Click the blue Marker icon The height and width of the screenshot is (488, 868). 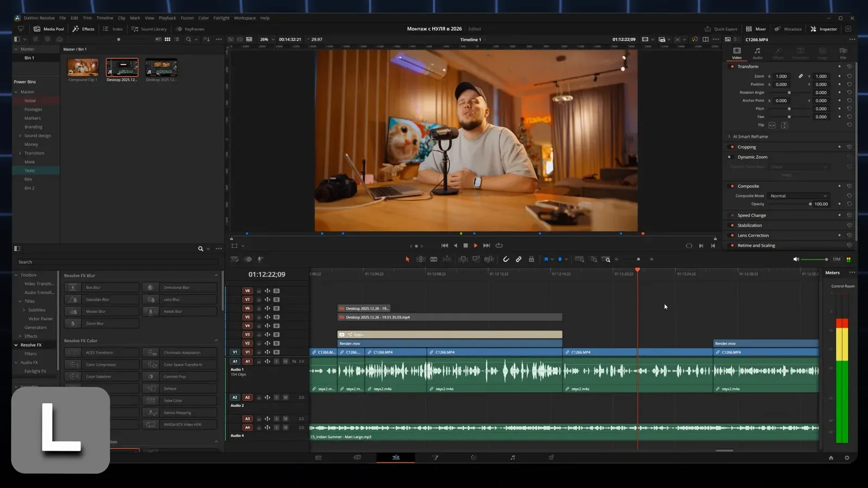pyautogui.click(x=560, y=259)
